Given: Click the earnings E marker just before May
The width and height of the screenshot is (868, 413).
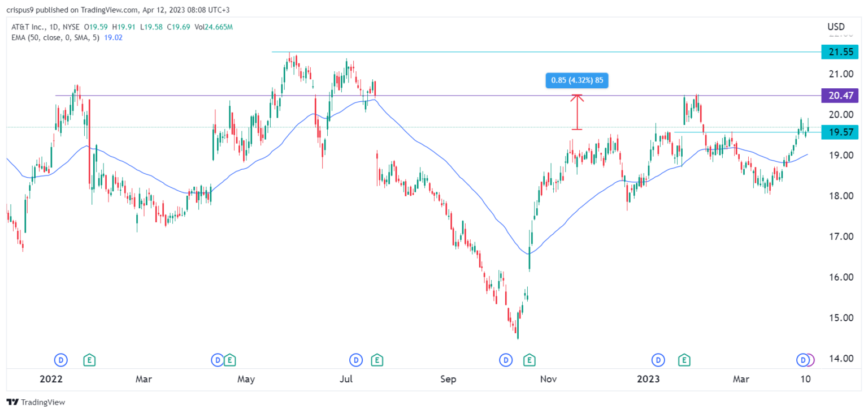Looking at the screenshot, I should tap(229, 359).
